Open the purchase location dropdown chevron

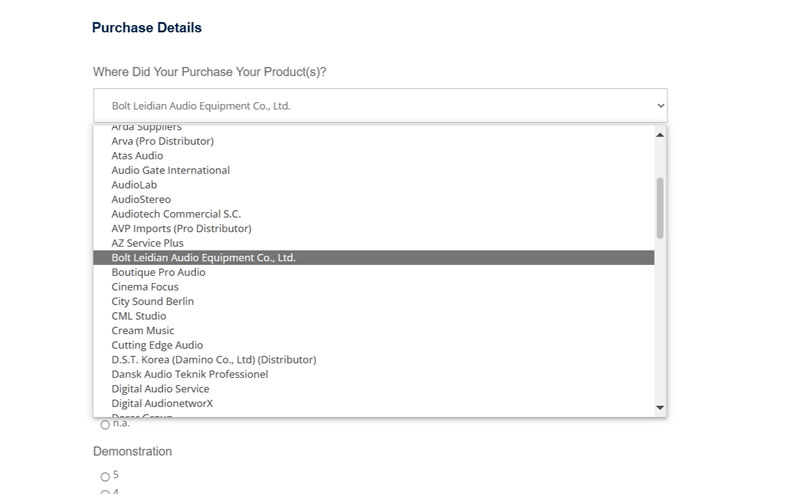(x=660, y=105)
